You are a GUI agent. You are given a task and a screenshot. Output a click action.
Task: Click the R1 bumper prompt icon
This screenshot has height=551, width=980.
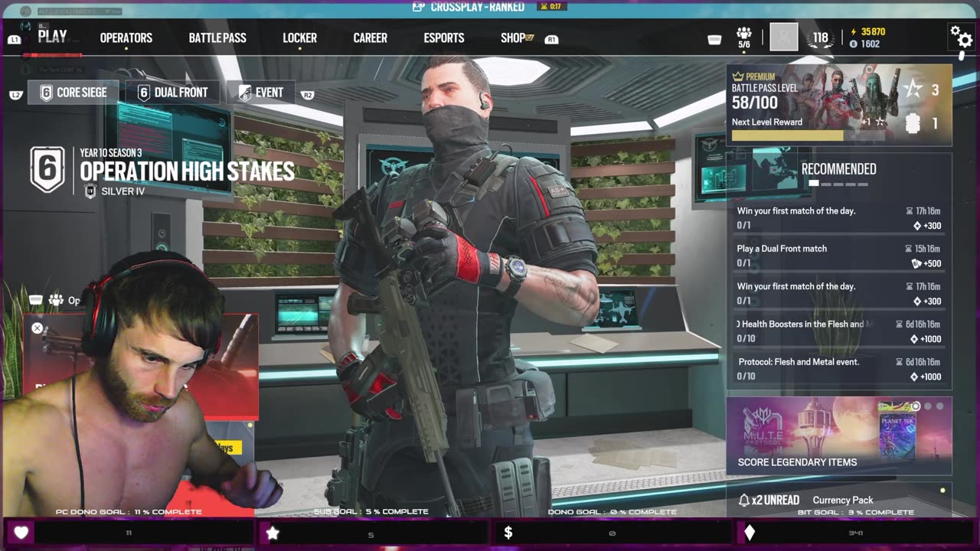click(551, 39)
